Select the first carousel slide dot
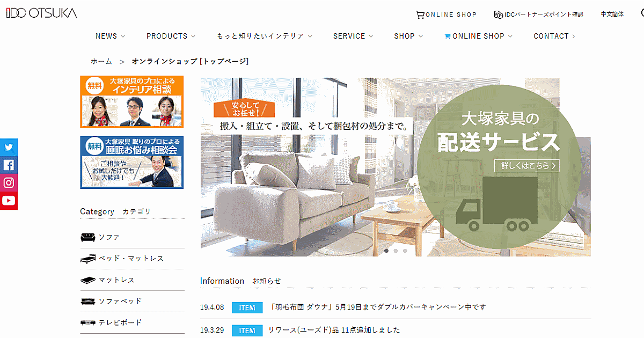 (x=386, y=251)
